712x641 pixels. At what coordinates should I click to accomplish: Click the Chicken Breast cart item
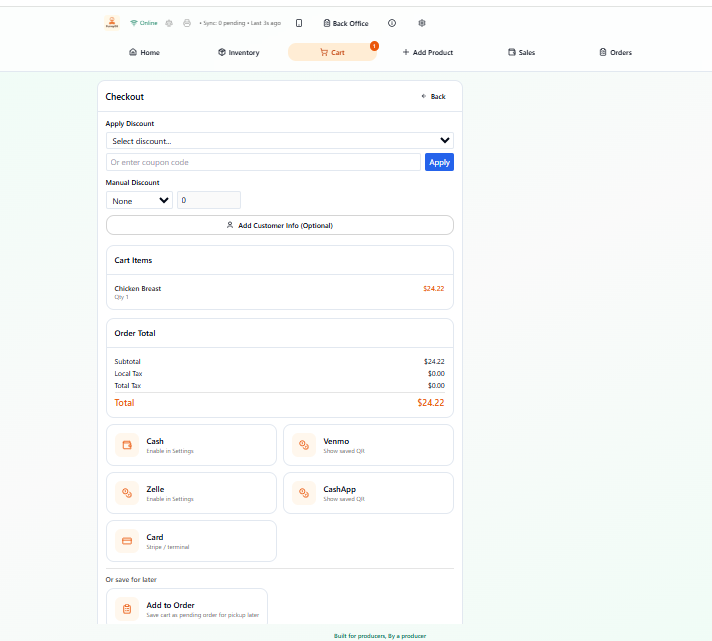pyautogui.click(x=280, y=292)
